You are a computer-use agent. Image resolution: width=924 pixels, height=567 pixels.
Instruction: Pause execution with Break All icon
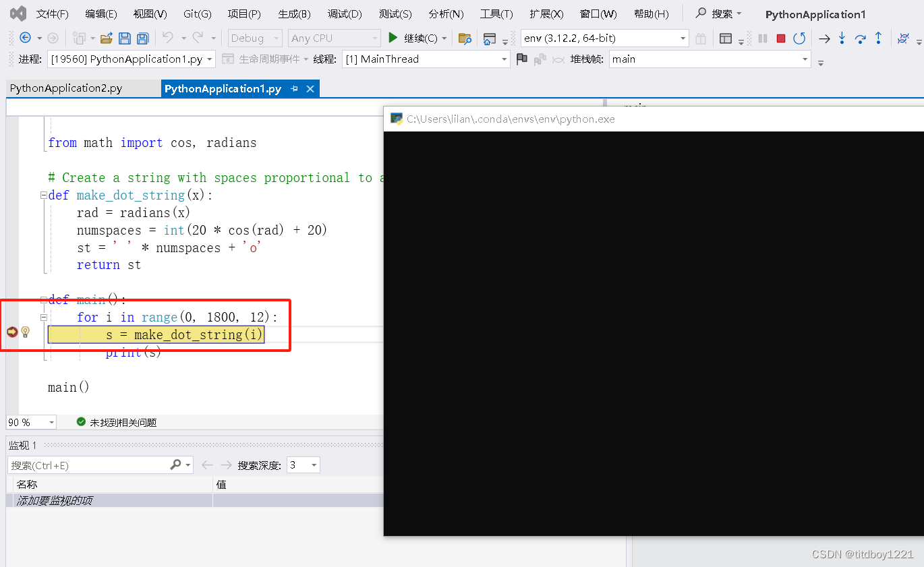pyautogui.click(x=762, y=38)
